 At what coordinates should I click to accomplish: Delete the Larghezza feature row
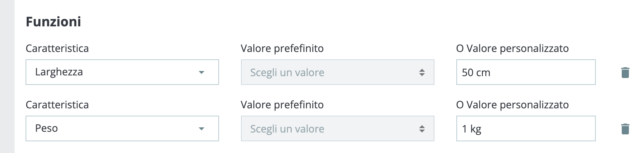tap(625, 72)
